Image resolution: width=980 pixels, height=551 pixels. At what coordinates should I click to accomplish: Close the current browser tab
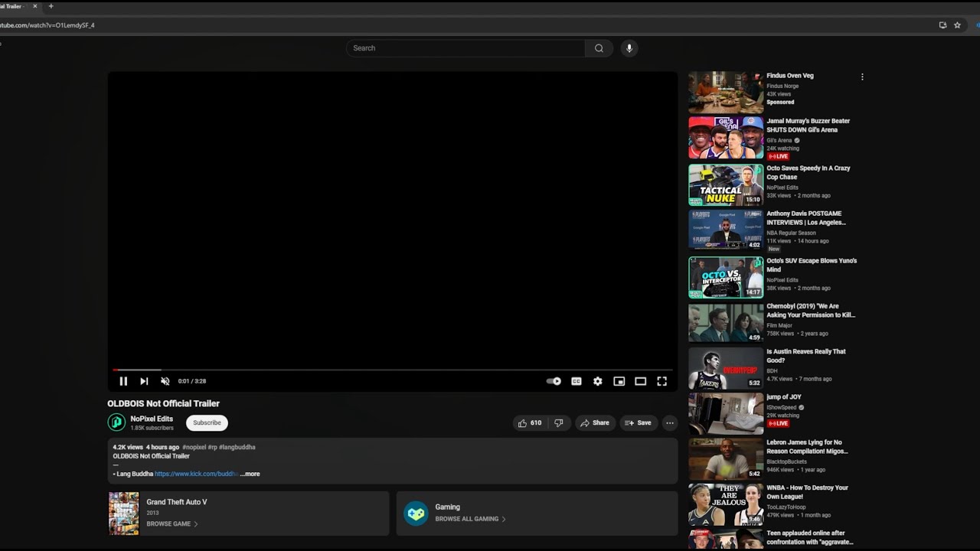click(34, 6)
